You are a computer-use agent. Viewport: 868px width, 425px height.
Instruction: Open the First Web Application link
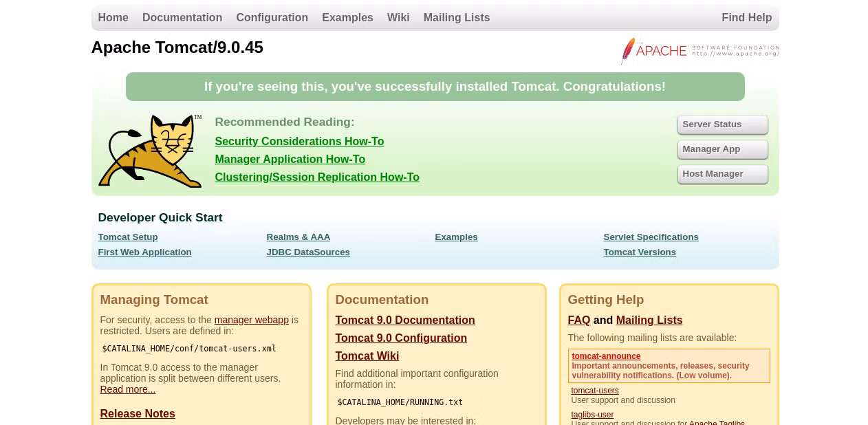144,252
